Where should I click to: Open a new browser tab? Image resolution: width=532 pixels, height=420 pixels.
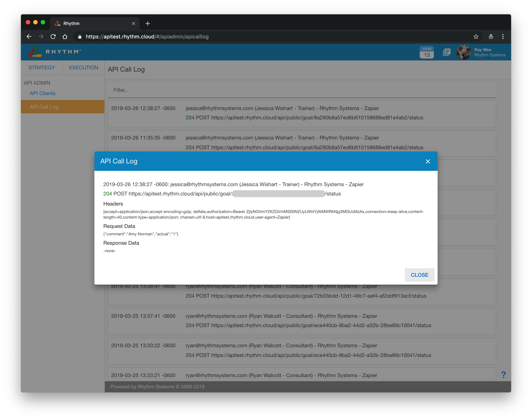148,24
